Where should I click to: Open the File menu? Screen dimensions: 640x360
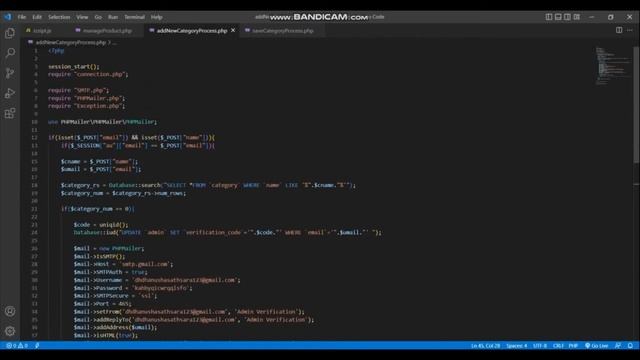[22, 17]
